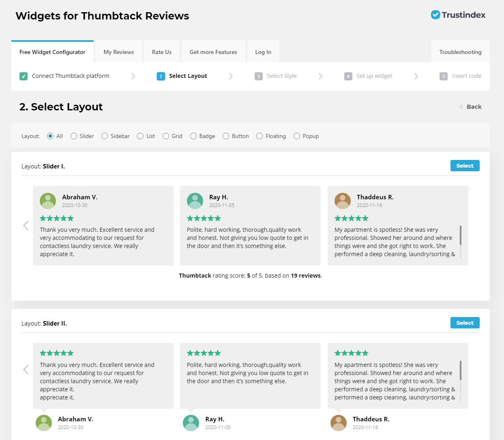
Task: Click chevron after Connect Thumbtack platform step
Action: coord(133,76)
